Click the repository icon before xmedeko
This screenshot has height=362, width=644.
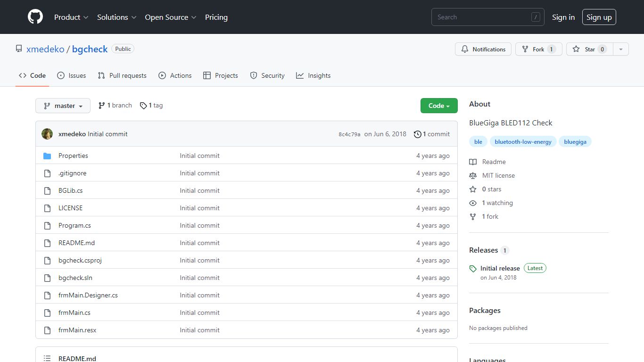[19, 49]
